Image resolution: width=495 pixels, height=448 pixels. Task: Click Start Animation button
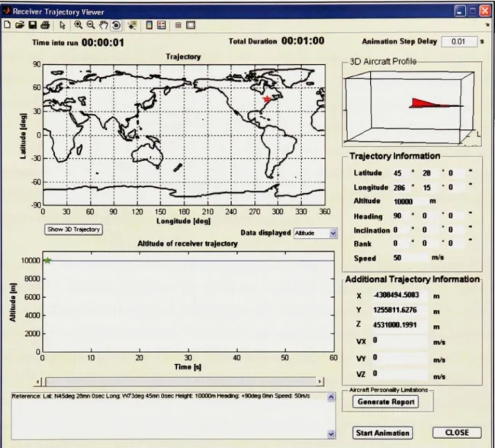pyautogui.click(x=383, y=433)
